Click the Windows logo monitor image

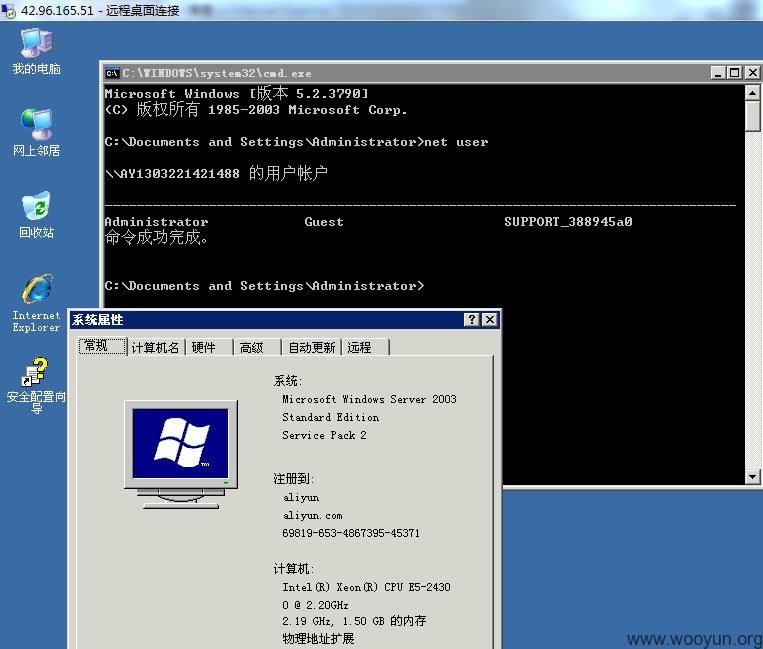tap(181, 454)
